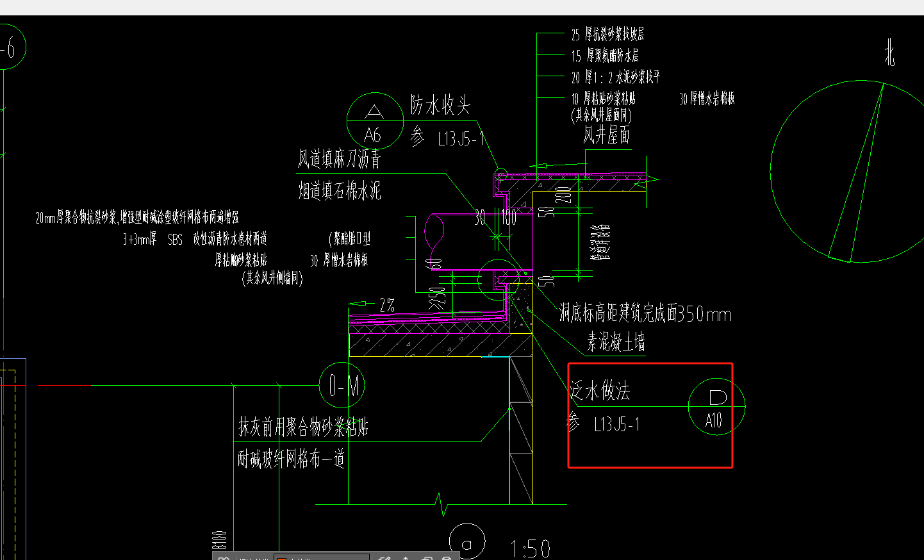Select the 防水收头 label text
This screenshot has height=560, width=924.
click(x=440, y=105)
